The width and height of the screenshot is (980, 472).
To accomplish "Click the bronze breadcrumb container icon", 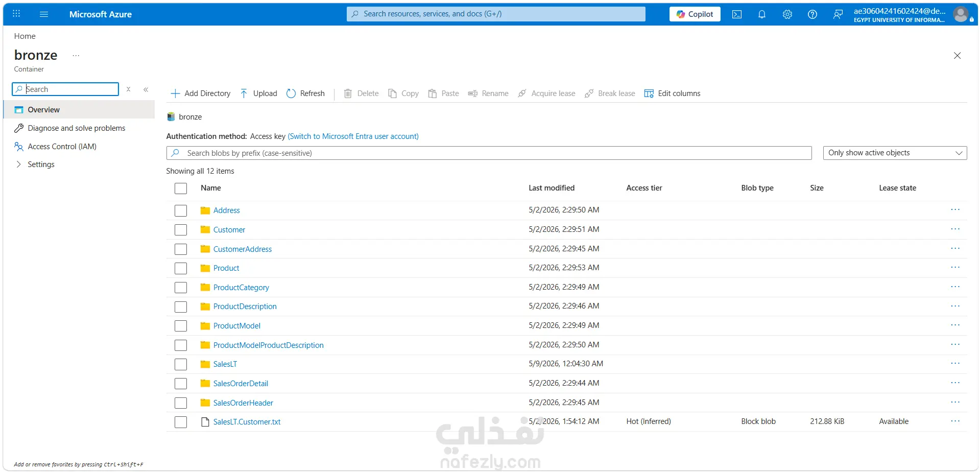I will click(171, 117).
